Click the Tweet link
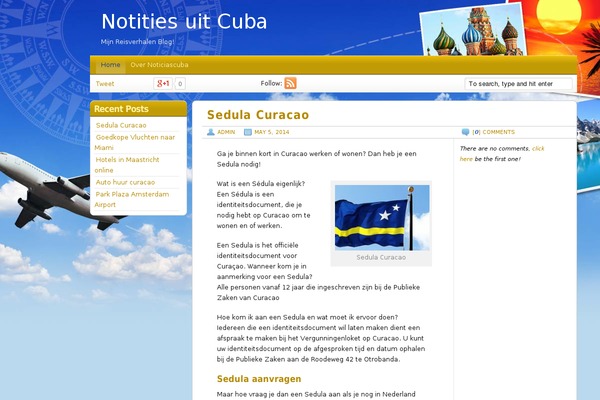The image size is (600, 400). click(x=105, y=84)
